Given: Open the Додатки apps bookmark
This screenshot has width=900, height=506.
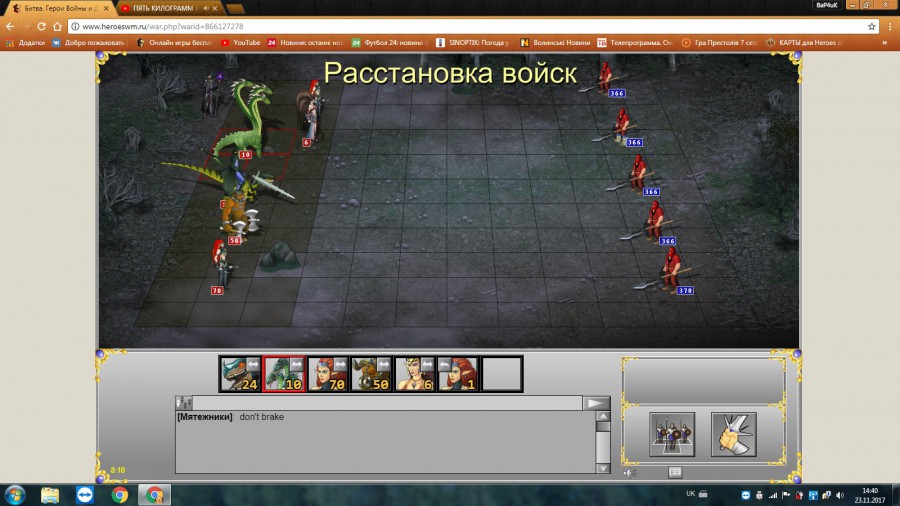Looking at the screenshot, I should (25, 42).
